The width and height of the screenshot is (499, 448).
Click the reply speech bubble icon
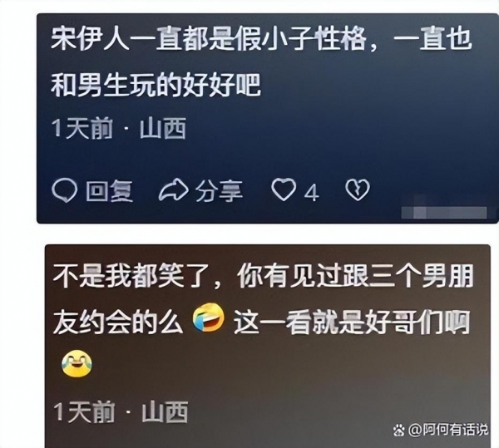(x=65, y=190)
